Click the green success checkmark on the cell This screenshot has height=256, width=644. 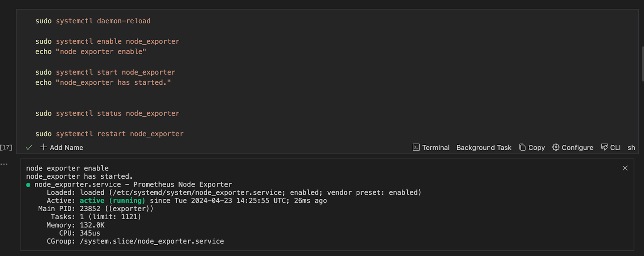pyautogui.click(x=28, y=147)
